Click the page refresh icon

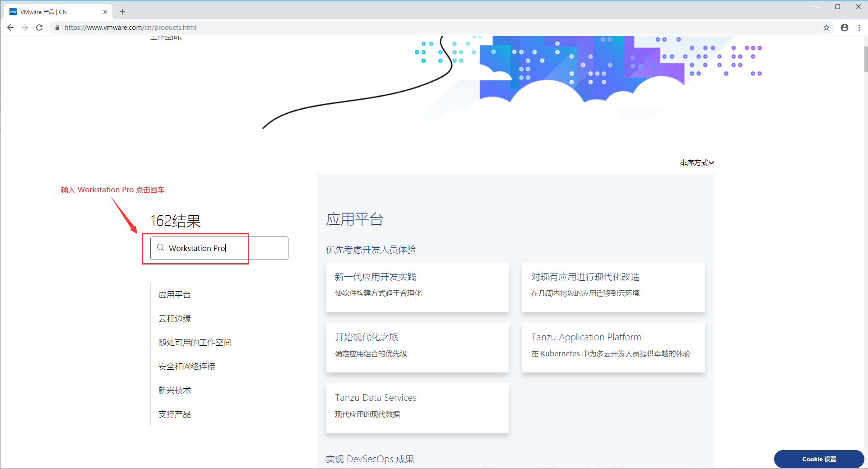(39, 28)
